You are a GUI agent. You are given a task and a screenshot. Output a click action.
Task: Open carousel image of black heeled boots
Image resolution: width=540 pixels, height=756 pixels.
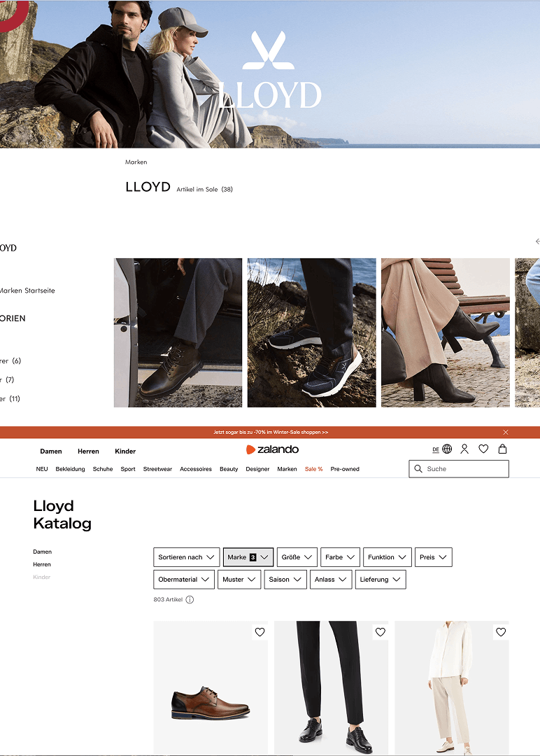pos(445,332)
